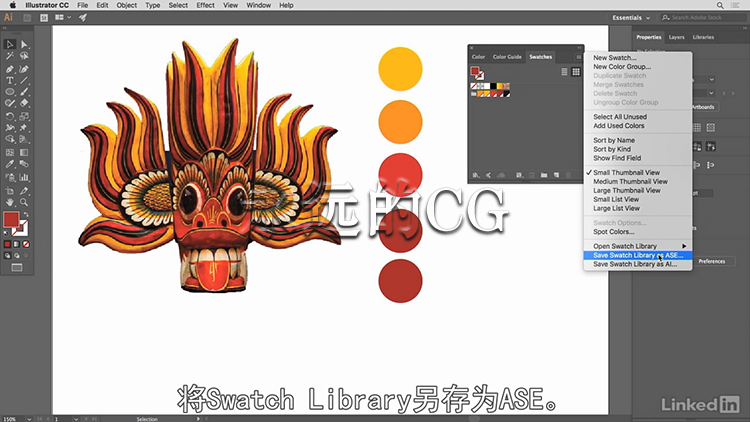
Task: Switch Swatches panel to list view
Action: click(x=564, y=72)
